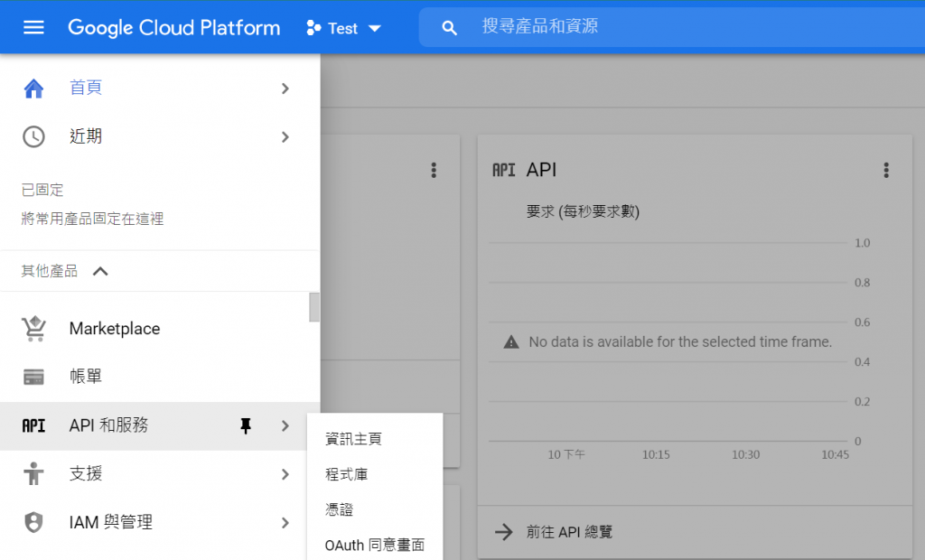The image size is (925, 560).
Task: Click the Marketplace cart icon
Action: click(33, 329)
